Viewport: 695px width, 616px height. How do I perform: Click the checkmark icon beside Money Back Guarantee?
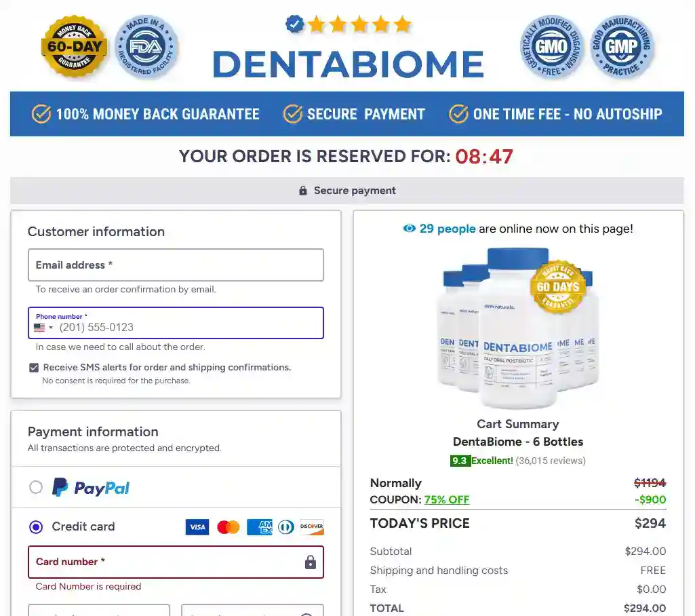click(41, 114)
